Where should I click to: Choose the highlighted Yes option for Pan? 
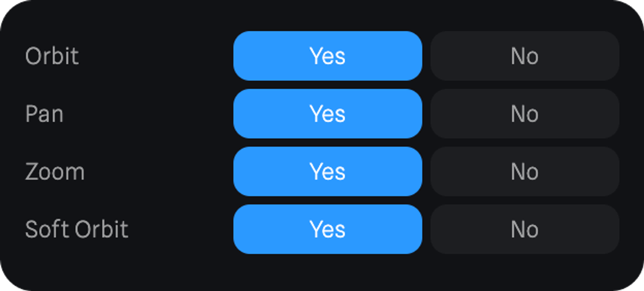327,114
